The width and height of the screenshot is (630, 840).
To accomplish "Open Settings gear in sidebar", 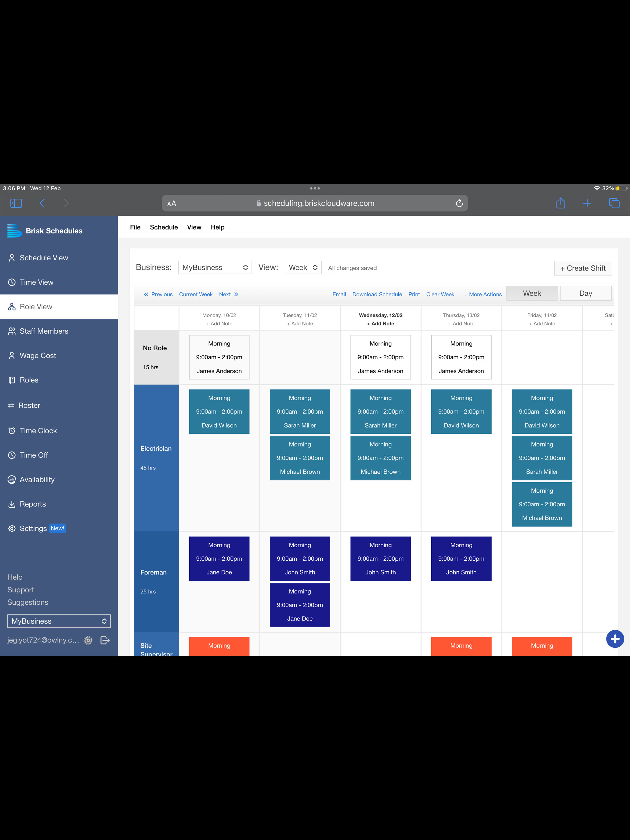I will pyautogui.click(x=12, y=529).
